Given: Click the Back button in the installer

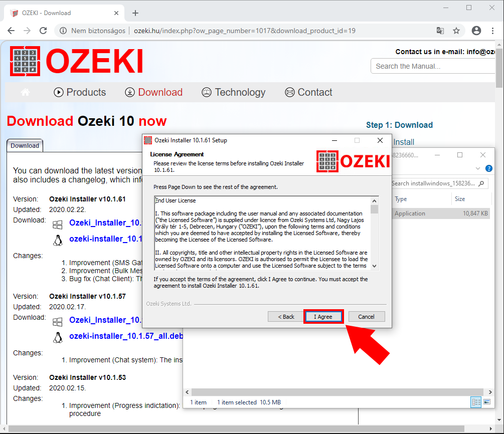Looking at the screenshot, I should [x=286, y=317].
